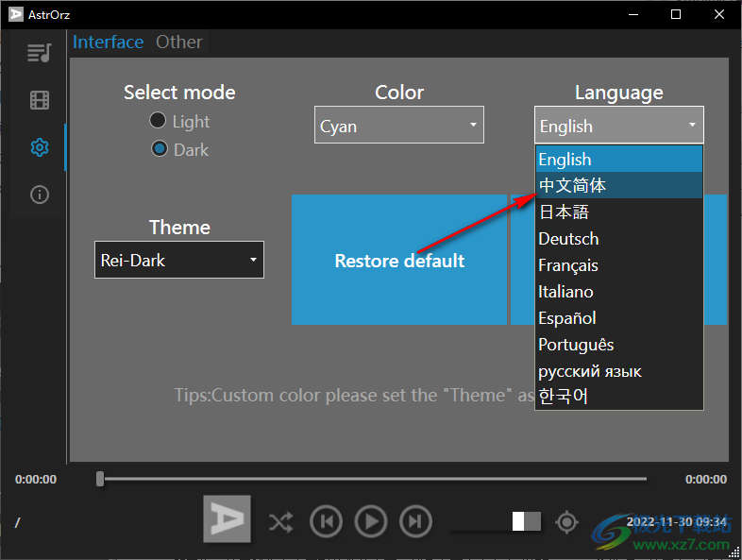This screenshot has width=742, height=560.
Task: Choose Español from the language list
Action: (x=619, y=318)
